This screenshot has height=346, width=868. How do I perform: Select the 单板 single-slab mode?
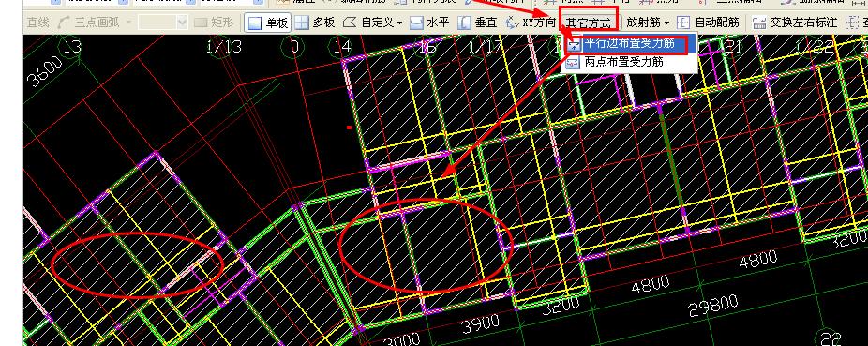click(x=268, y=23)
